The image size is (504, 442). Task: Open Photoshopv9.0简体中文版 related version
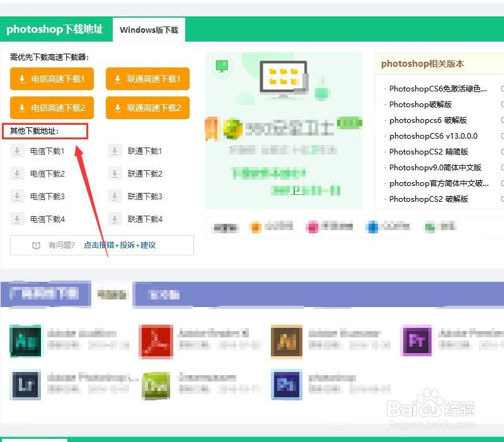coord(435,167)
